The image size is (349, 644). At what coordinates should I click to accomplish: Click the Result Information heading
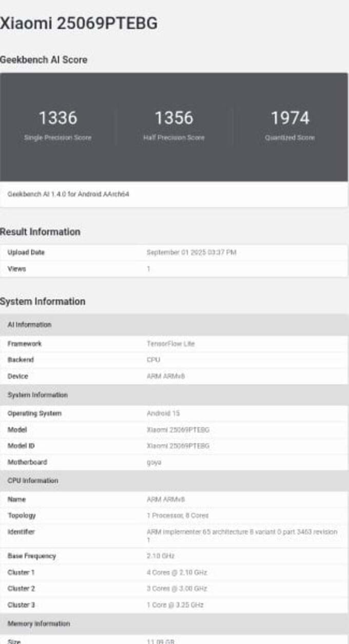[40, 232]
